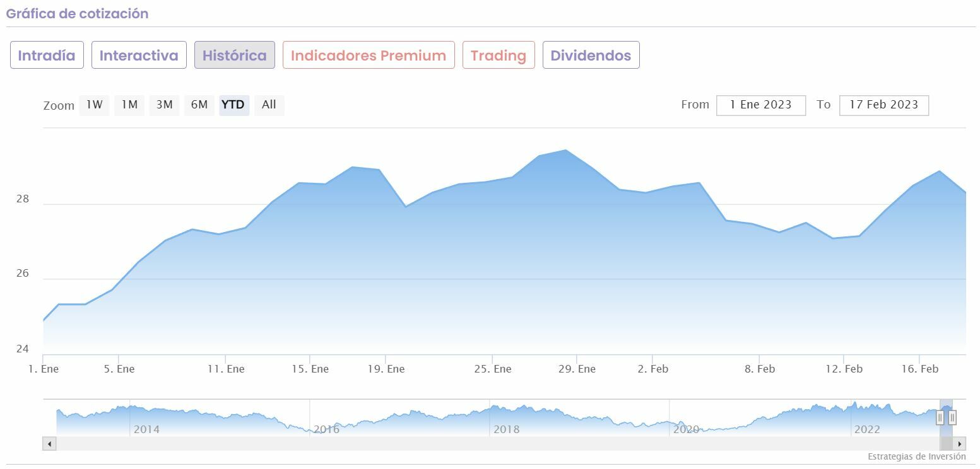Click the left navigator range handle
The image size is (980, 469).
point(940,417)
